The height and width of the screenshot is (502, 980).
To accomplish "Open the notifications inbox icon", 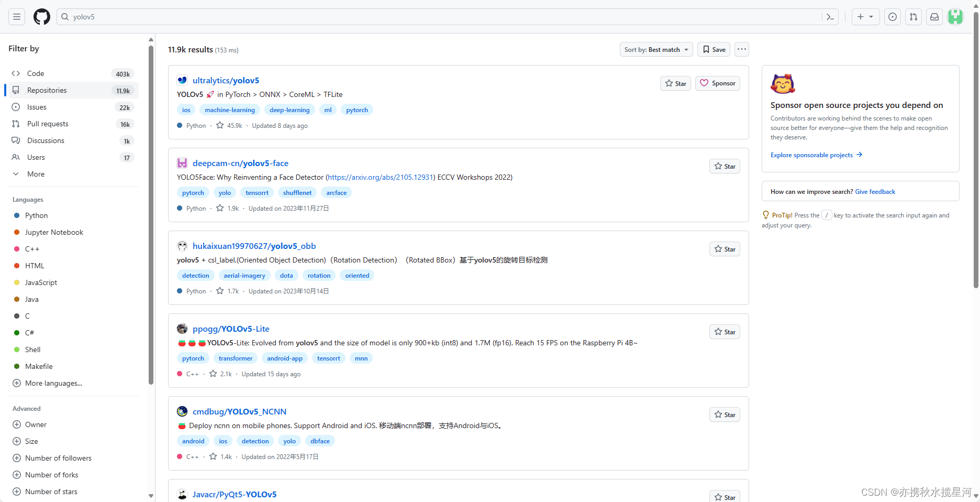I will pyautogui.click(x=934, y=17).
